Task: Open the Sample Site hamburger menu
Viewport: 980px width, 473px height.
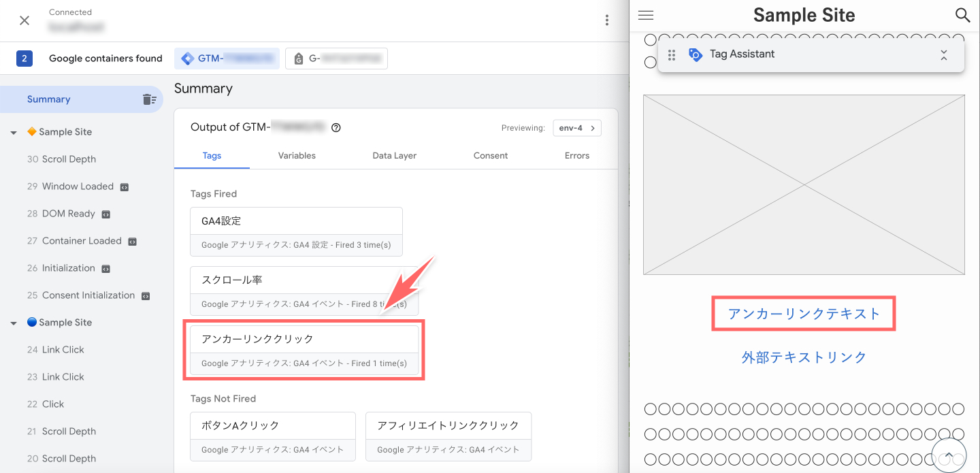Action: pyautogui.click(x=646, y=15)
